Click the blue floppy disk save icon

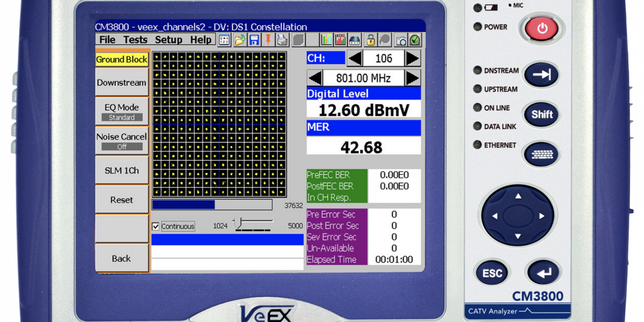(x=254, y=40)
